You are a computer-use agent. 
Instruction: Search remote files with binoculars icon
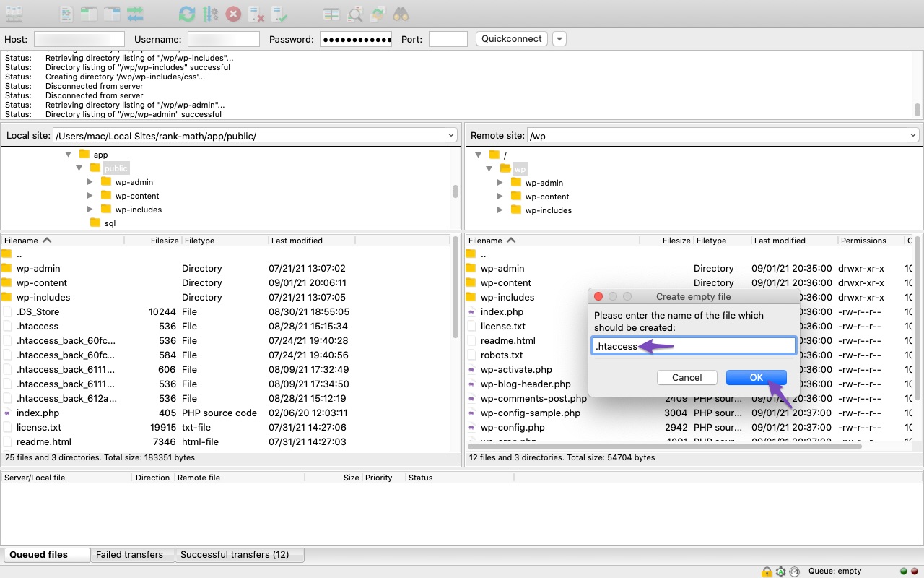(401, 14)
